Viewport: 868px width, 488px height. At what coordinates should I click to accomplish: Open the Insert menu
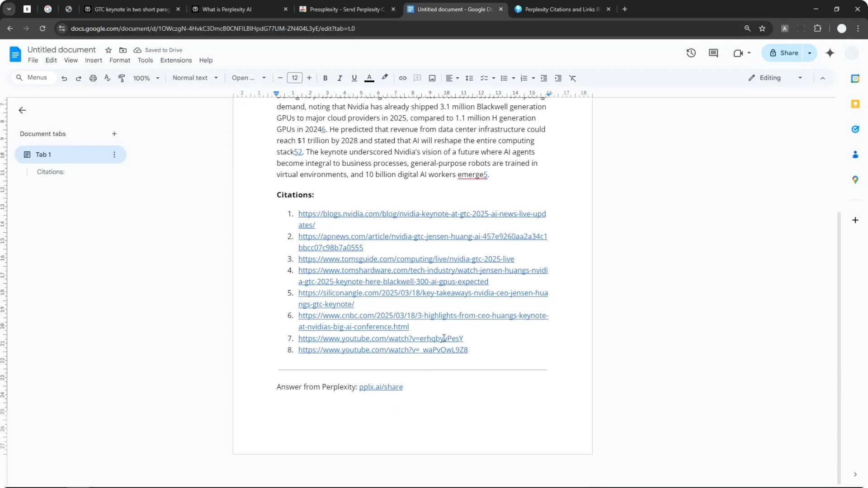tap(94, 60)
